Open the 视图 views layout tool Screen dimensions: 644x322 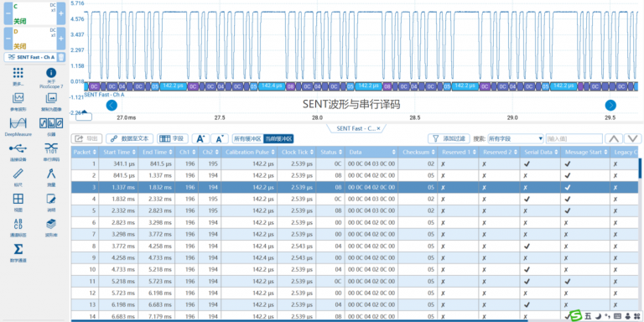point(18,202)
